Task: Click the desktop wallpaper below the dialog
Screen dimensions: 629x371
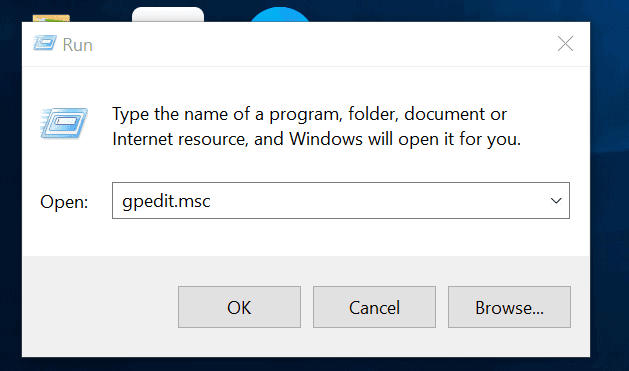Action: [x=313, y=364]
